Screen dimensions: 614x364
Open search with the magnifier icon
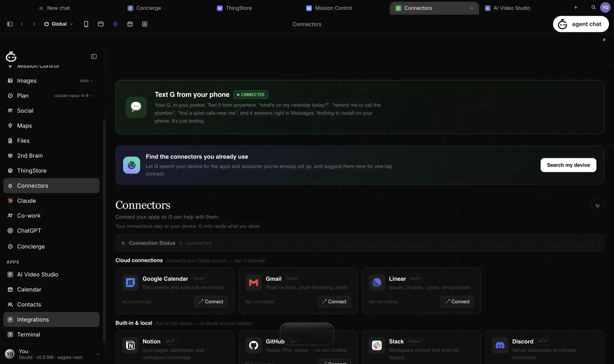coord(593,7)
